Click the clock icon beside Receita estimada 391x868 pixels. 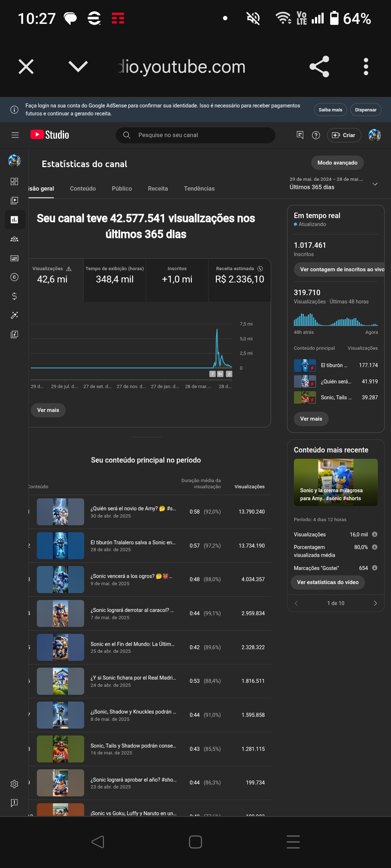tap(260, 269)
